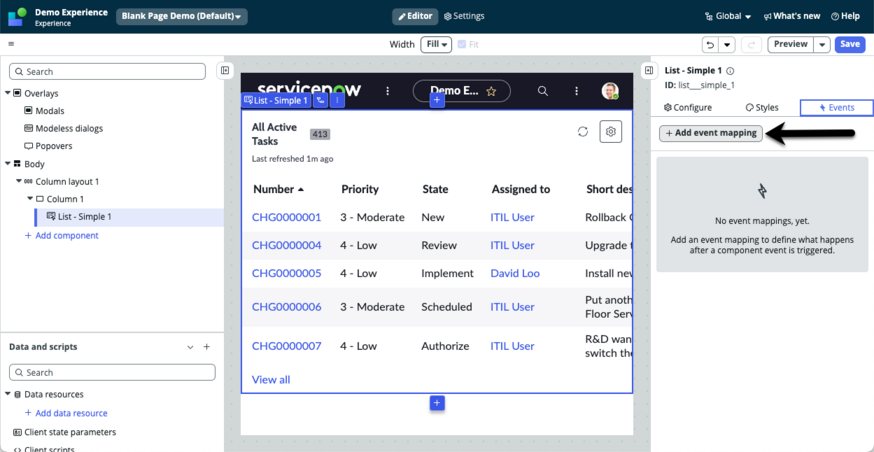This screenshot has width=874, height=452.
Task: Click the Assigned to column header
Action: point(521,189)
